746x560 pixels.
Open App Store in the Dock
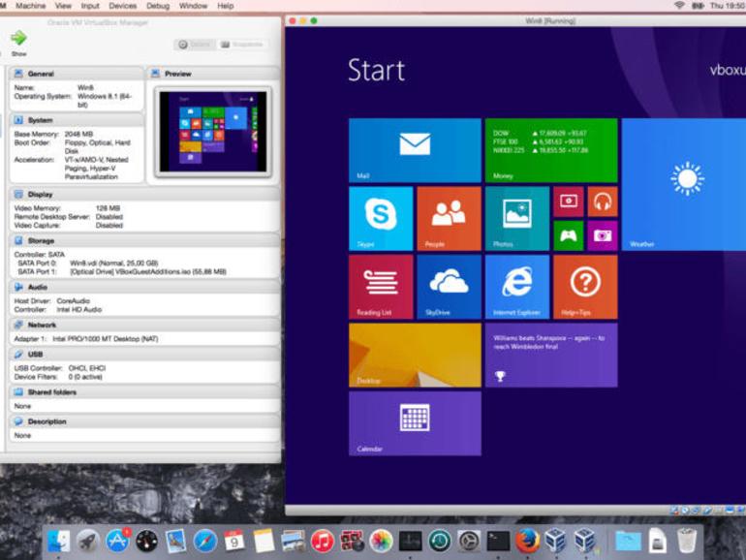[x=117, y=541]
